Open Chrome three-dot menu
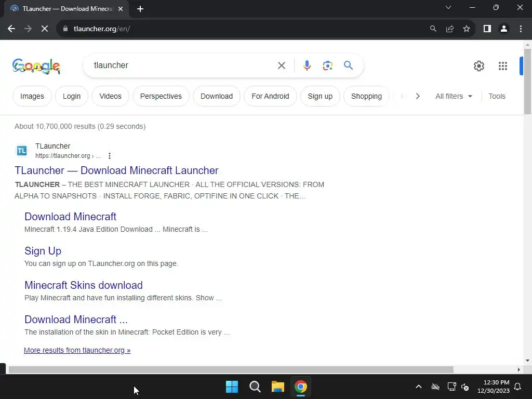532x399 pixels. (521, 29)
